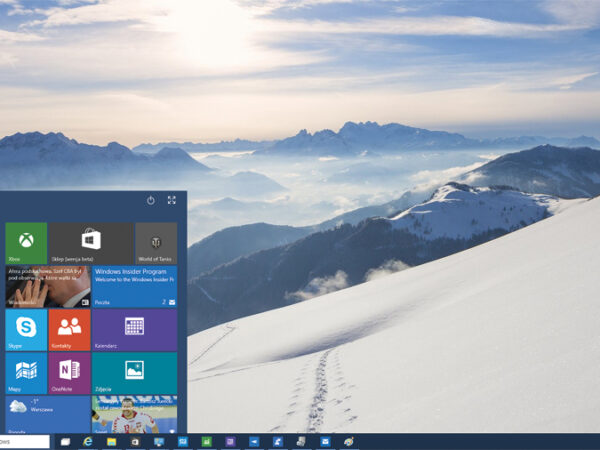Open the Xbox tile

coord(26,243)
